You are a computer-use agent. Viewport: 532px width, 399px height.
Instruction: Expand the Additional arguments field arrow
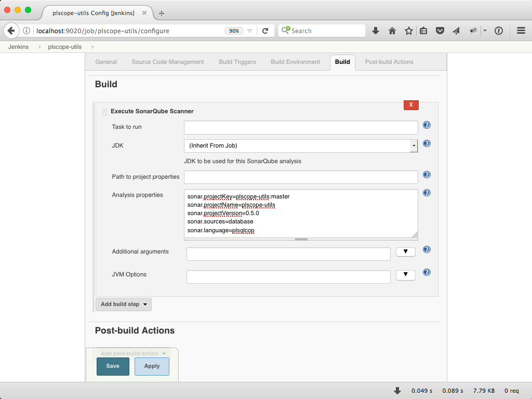[x=405, y=252]
